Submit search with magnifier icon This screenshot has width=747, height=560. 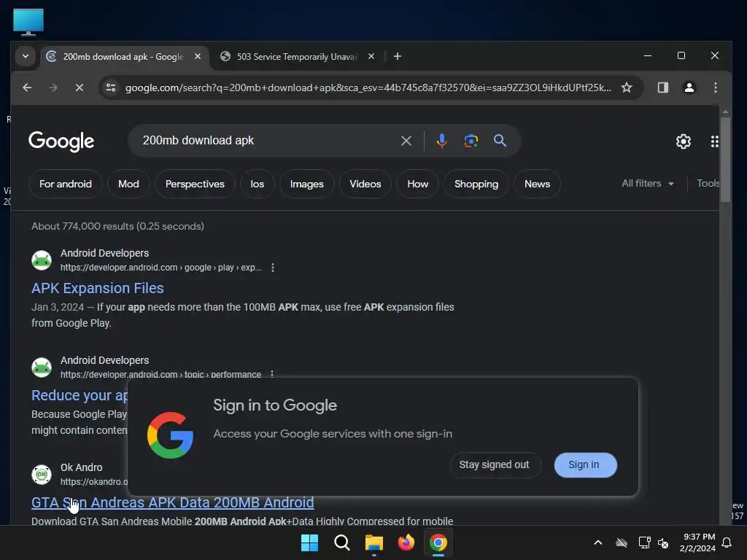(500, 141)
